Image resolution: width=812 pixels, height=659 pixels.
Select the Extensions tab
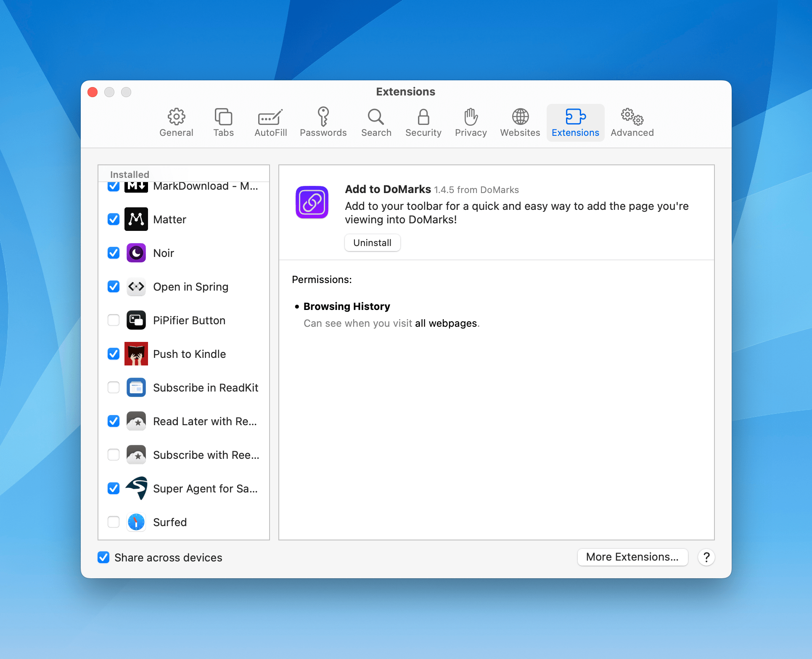point(575,122)
